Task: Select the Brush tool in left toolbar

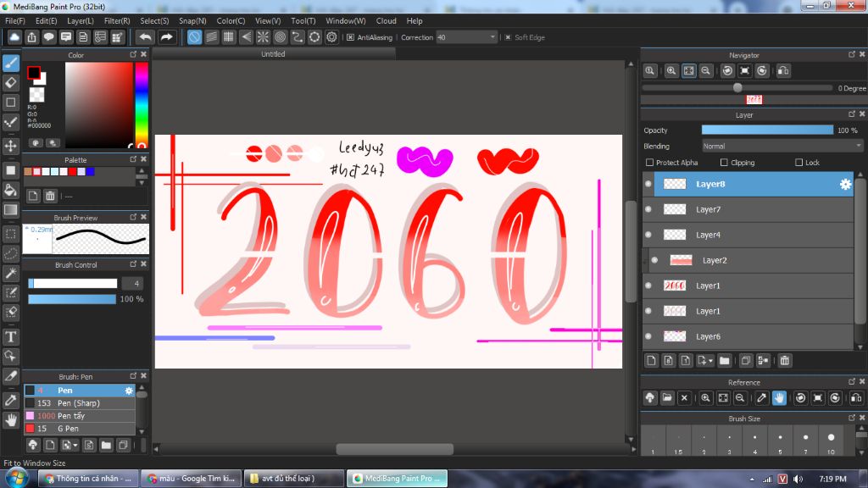Action: point(11,63)
